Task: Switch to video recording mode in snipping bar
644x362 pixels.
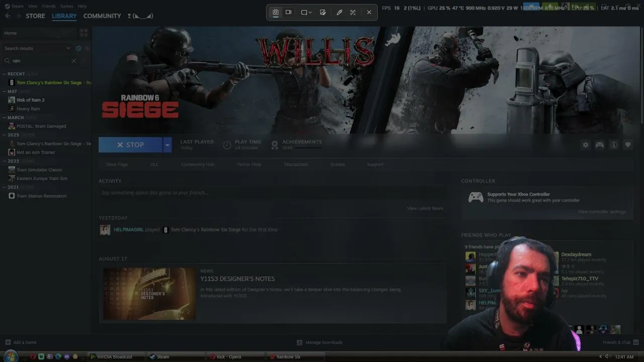Action: coord(288,12)
